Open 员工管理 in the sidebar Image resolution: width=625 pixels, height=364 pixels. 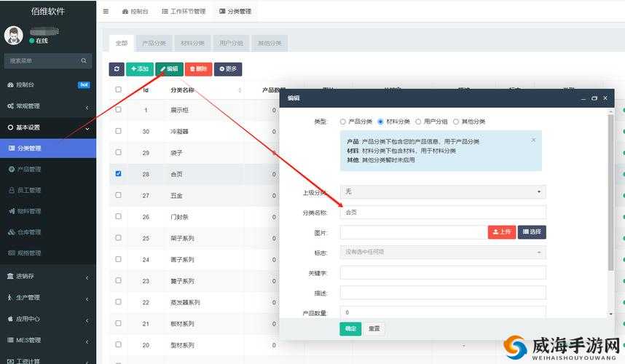tap(29, 190)
